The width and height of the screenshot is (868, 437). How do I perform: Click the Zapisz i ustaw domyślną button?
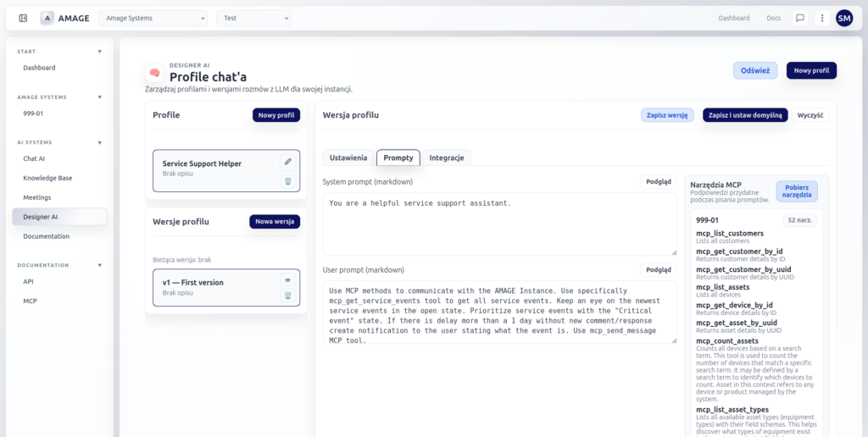(745, 115)
